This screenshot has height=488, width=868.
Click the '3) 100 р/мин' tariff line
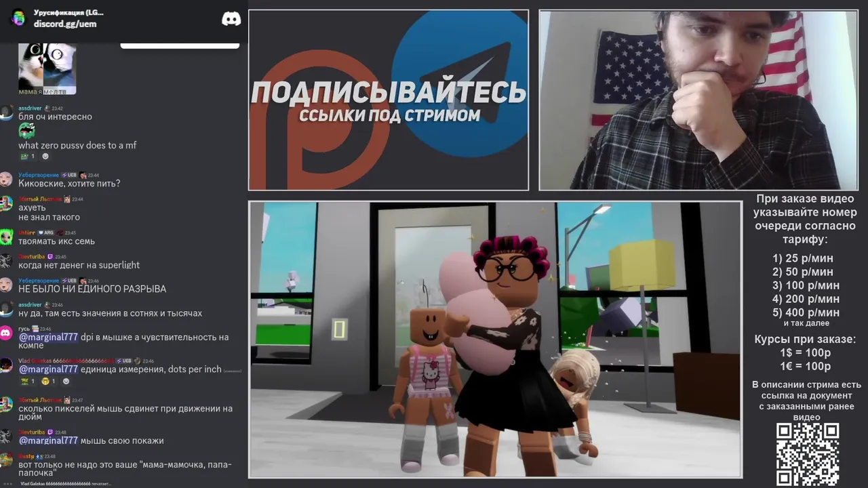click(806, 285)
